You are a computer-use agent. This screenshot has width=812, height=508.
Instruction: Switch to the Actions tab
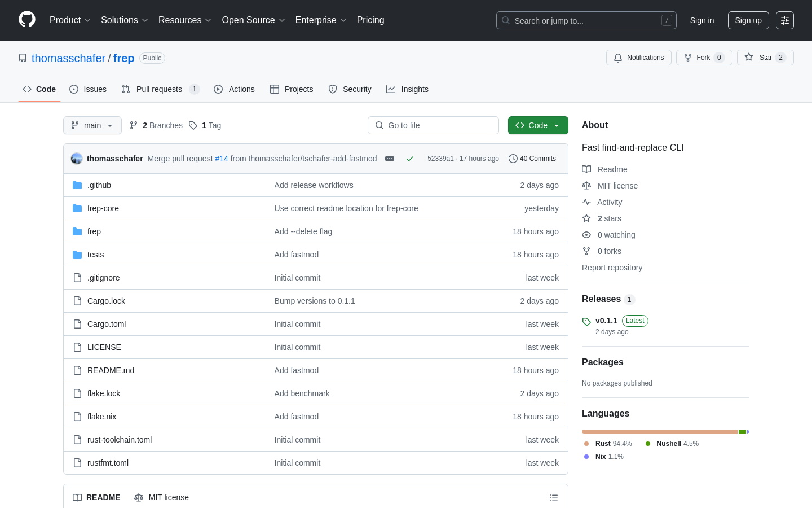(x=234, y=89)
